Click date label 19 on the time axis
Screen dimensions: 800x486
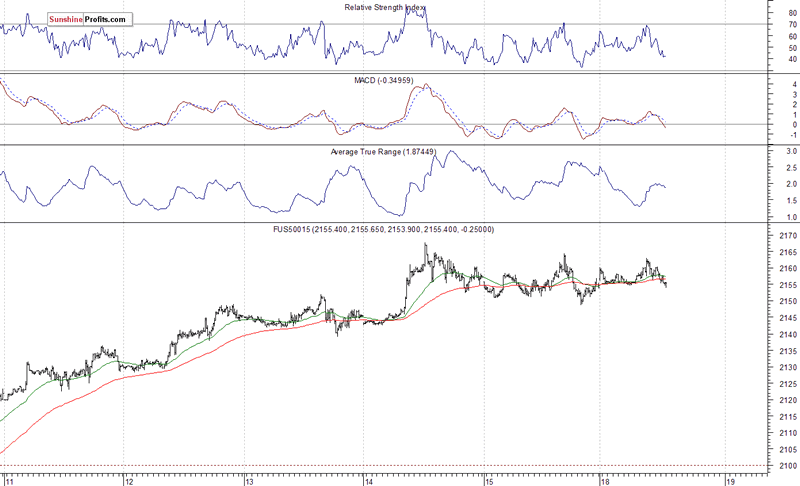click(729, 480)
